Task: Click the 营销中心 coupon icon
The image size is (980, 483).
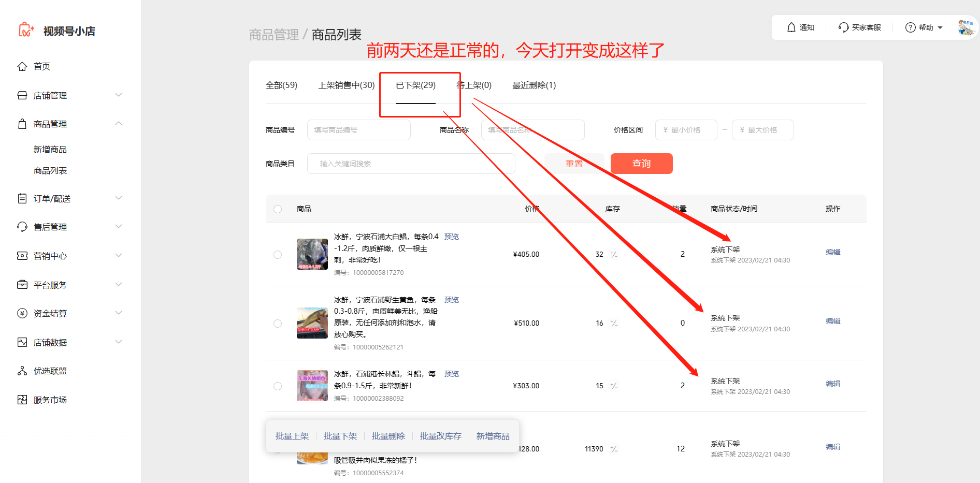Action: 22,256
